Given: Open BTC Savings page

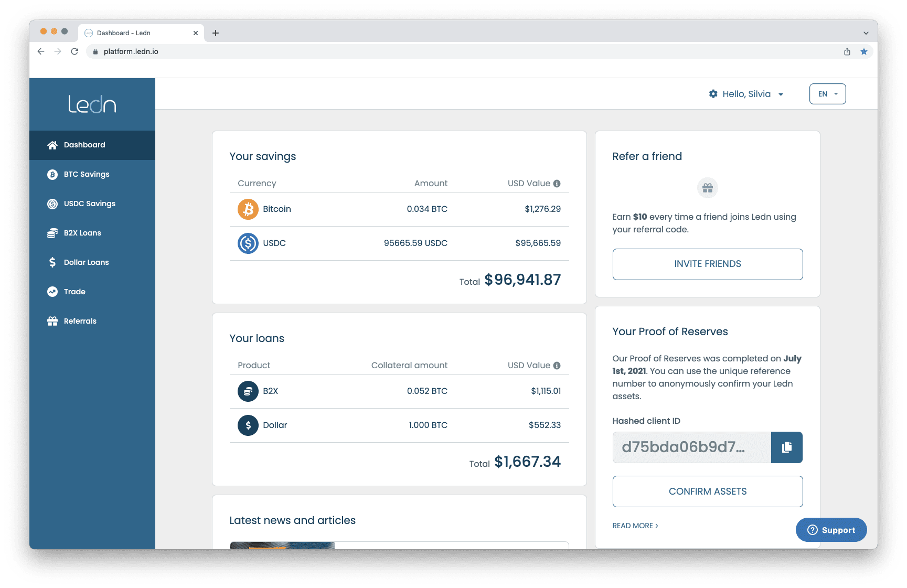Looking at the screenshot, I should pyautogui.click(x=92, y=175).
